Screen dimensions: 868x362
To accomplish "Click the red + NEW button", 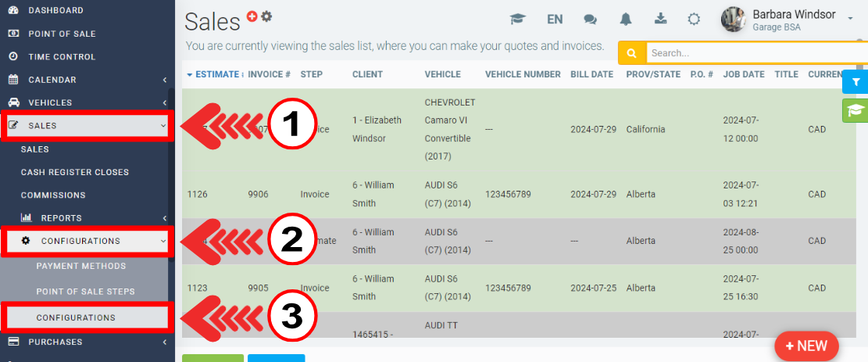I will pyautogui.click(x=805, y=346).
